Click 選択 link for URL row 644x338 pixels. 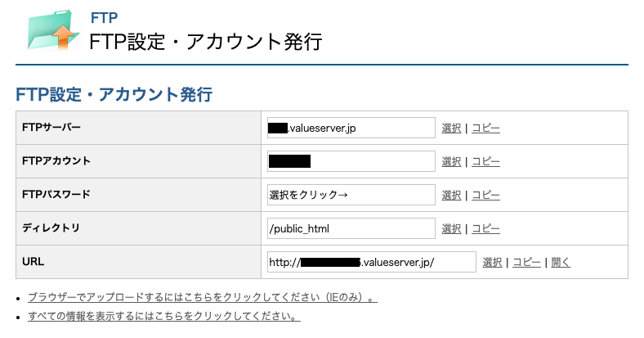pyautogui.click(x=492, y=262)
